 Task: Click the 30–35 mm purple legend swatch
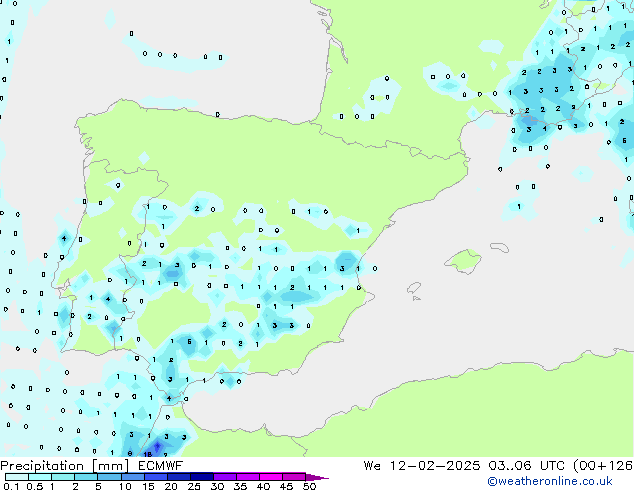click(x=224, y=477)
